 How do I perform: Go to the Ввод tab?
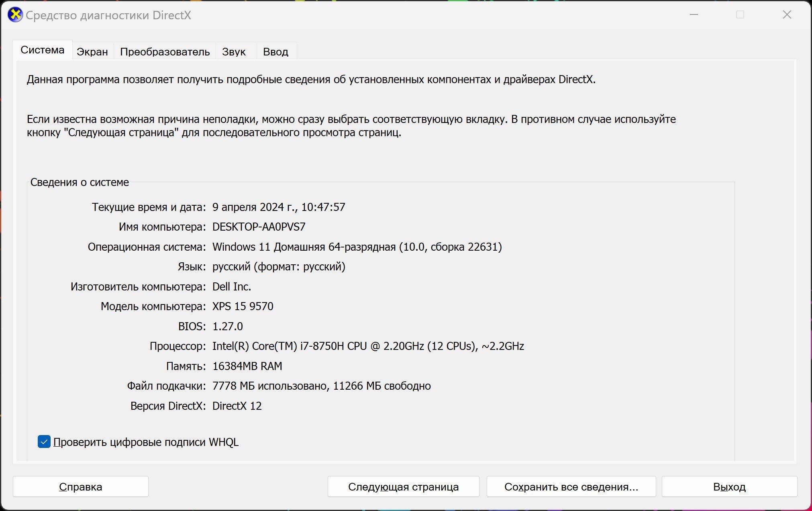click(276, 51)
